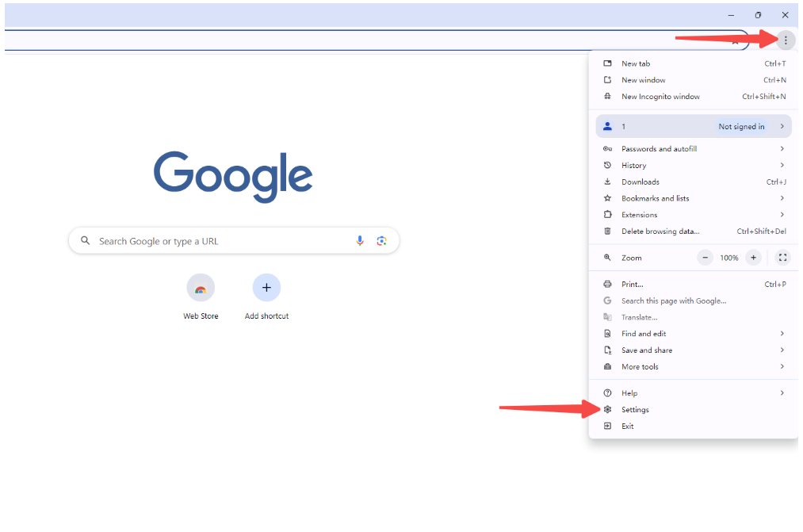
Task: Expand the Extensions submenu arrow
Action: point(782,215)
